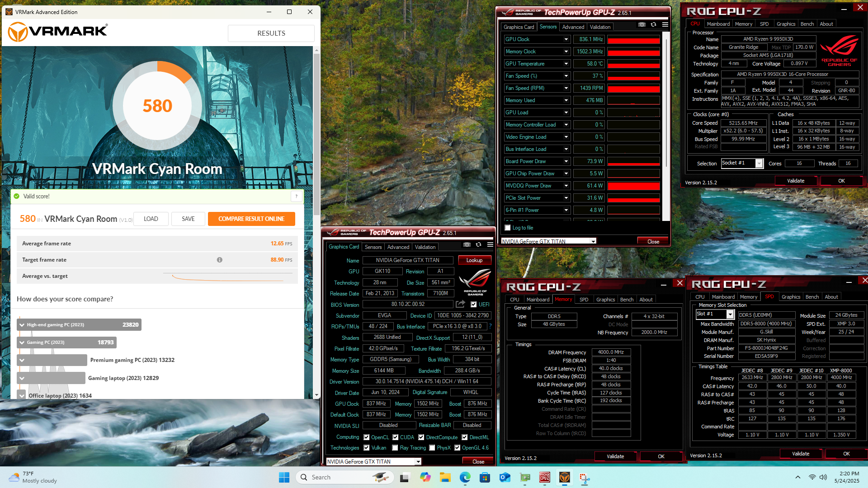This screenshot has height=488, width=868.
Task: Open GPU selector dropdown in Graphics Card window
Action: click(418, 461)
